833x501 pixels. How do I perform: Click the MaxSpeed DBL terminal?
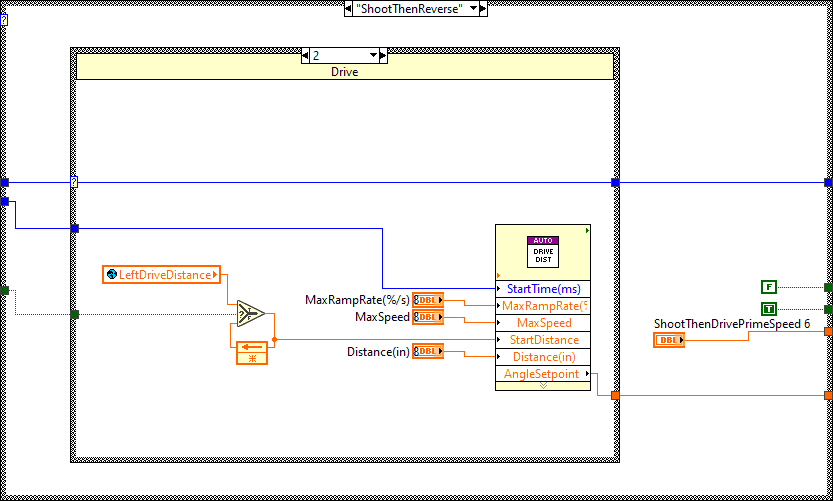(428, 317)
